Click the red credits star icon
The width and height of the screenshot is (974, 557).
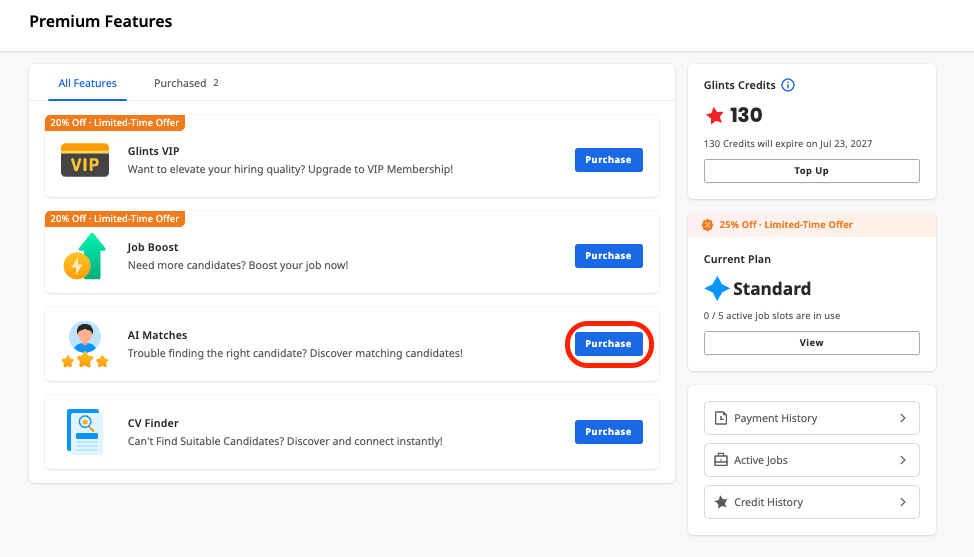pos(714,115)
